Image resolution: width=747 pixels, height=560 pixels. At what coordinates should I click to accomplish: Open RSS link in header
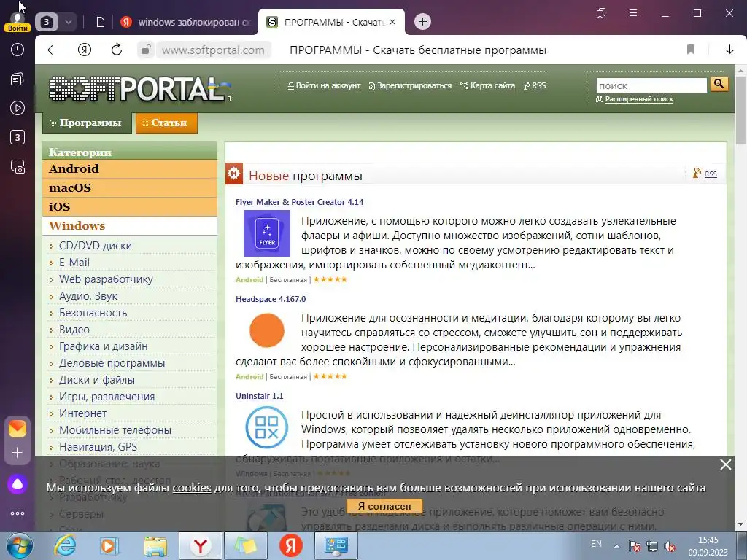[538, 86]
